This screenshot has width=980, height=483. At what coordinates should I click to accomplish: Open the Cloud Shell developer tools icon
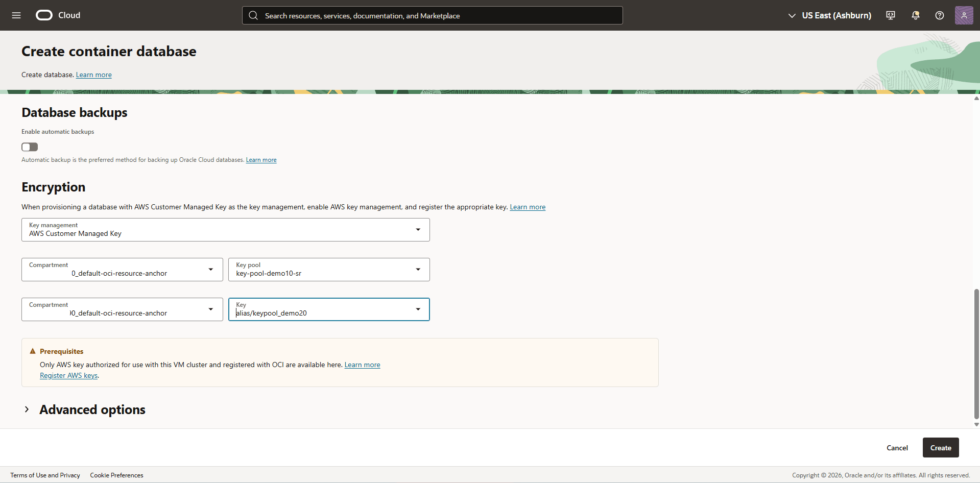[x=891, y=15]
